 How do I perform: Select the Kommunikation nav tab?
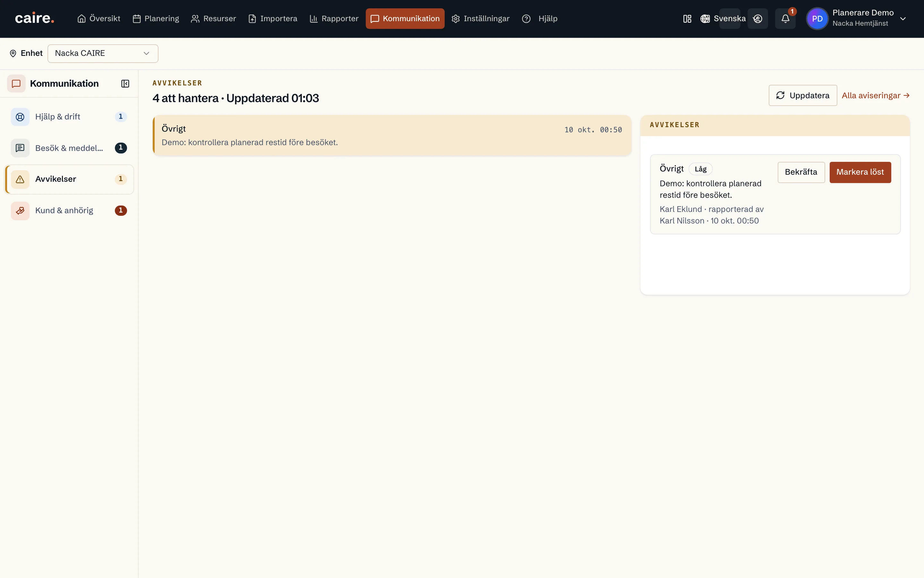tap(405, 19)
